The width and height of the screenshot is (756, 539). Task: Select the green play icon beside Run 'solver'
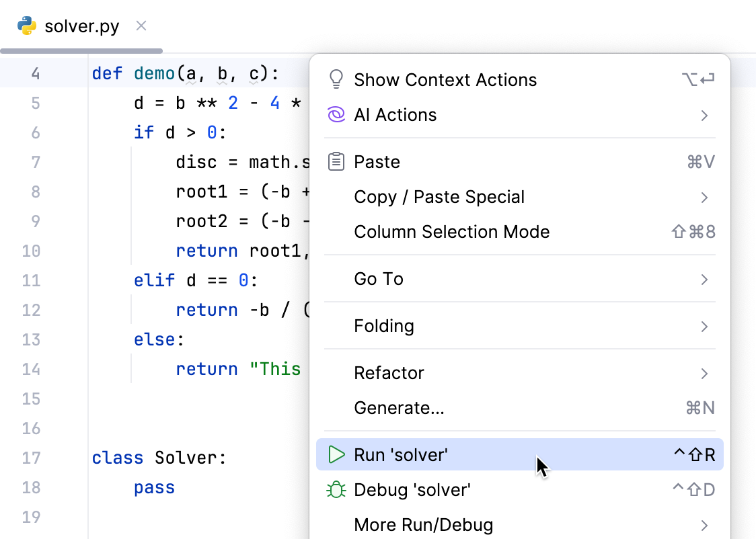click(336, 454)
